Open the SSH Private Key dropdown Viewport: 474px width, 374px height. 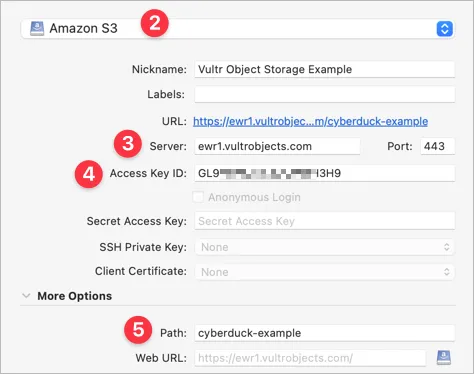click(324, 247)
